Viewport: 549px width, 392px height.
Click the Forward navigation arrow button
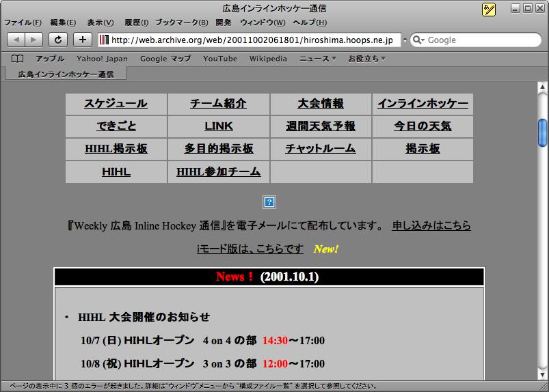point(34,40)
